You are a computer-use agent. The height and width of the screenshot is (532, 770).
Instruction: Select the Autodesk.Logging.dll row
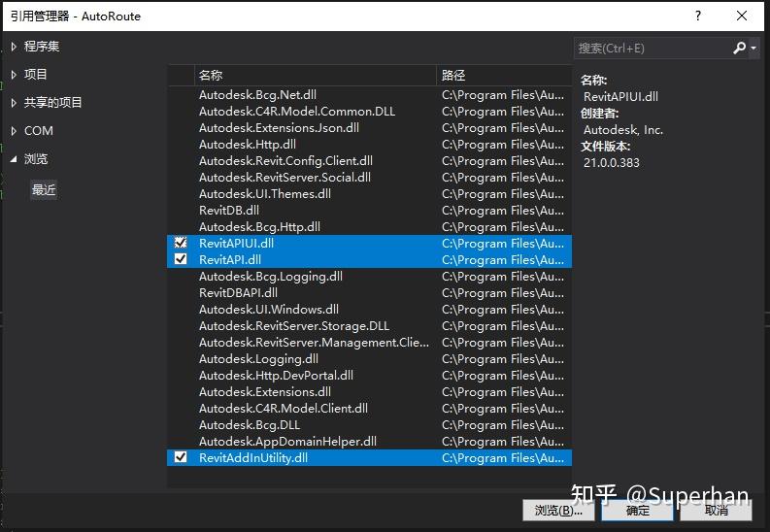click(369, 359)
